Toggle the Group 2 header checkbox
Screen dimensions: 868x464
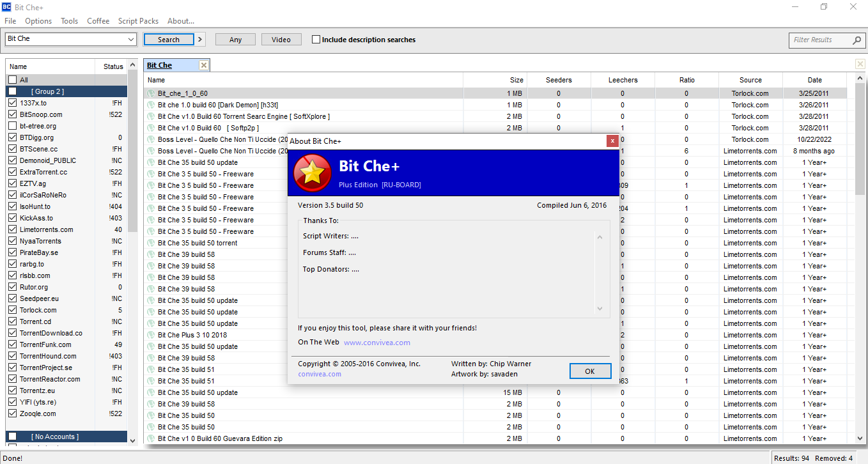[12, 91]
